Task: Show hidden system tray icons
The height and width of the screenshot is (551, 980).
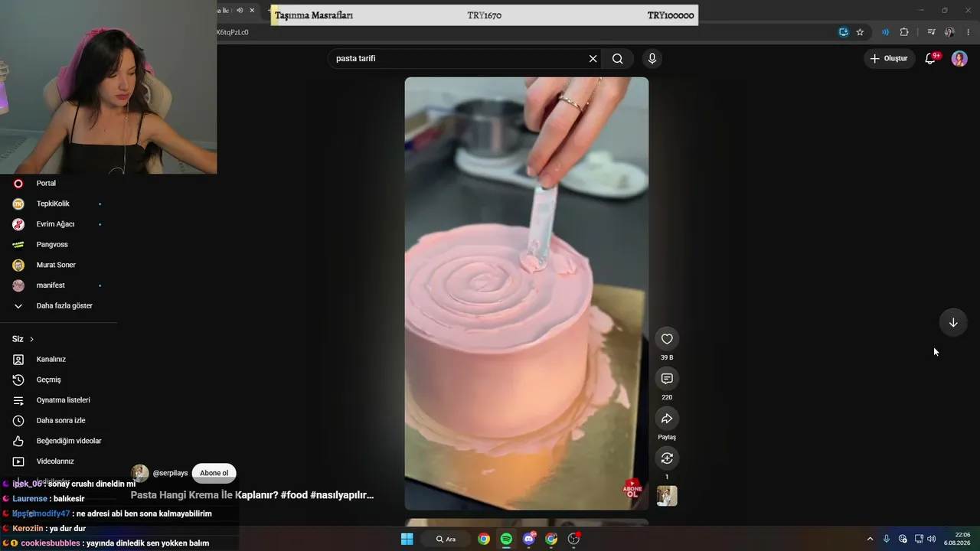Action: pos(870,540)
